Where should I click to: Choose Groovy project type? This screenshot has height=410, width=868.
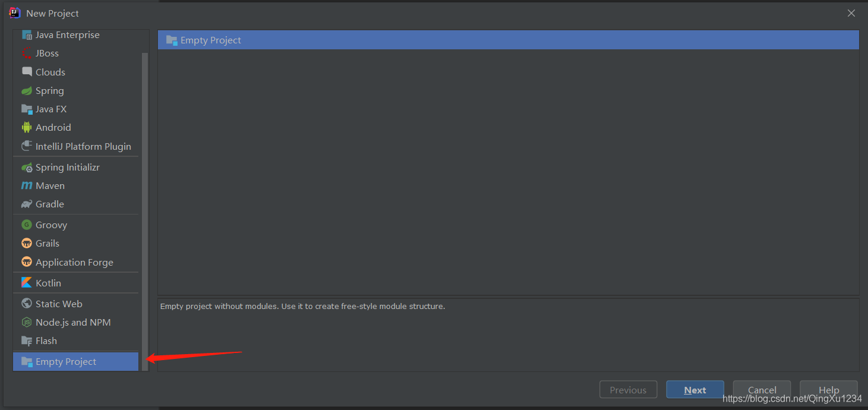point(76,225)
